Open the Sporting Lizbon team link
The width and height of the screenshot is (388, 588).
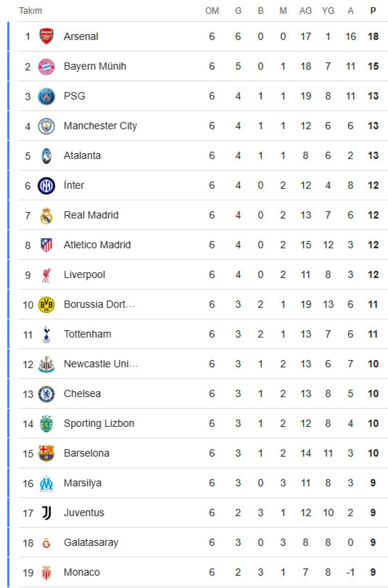pyautogui.click(x=99, y=423)
